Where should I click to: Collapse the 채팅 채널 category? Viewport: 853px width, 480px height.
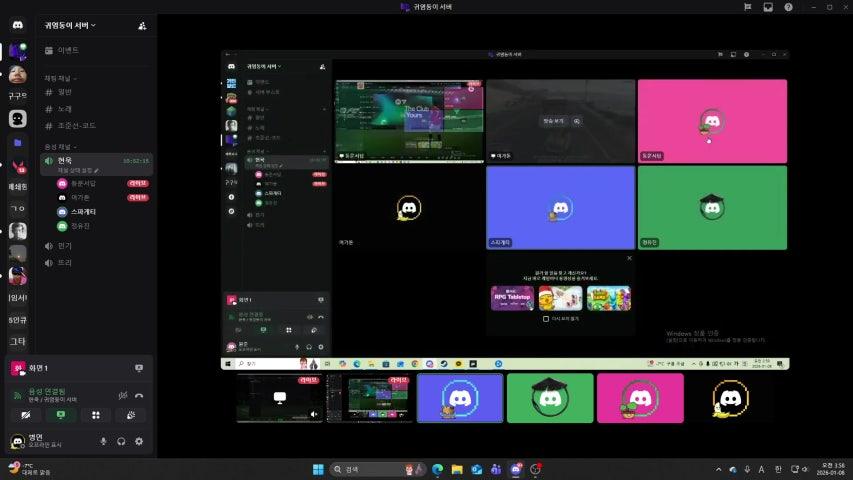(61, 77)
